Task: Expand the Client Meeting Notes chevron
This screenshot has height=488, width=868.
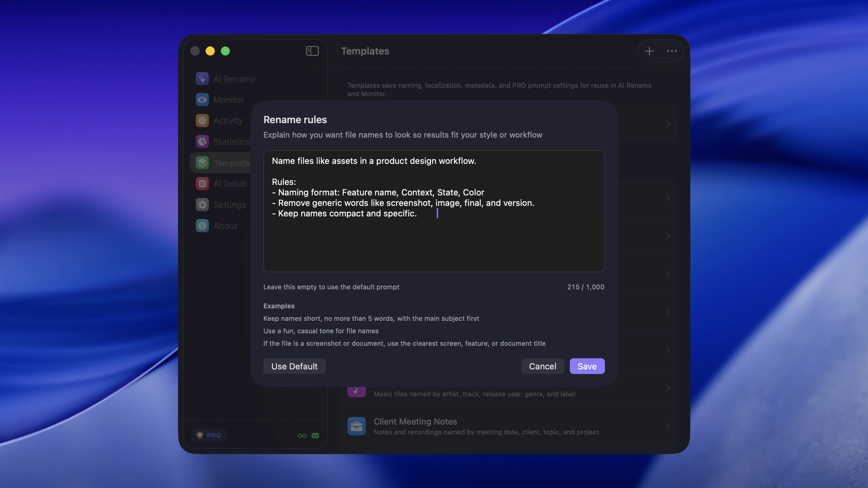Action: click(x=668, y=426)
